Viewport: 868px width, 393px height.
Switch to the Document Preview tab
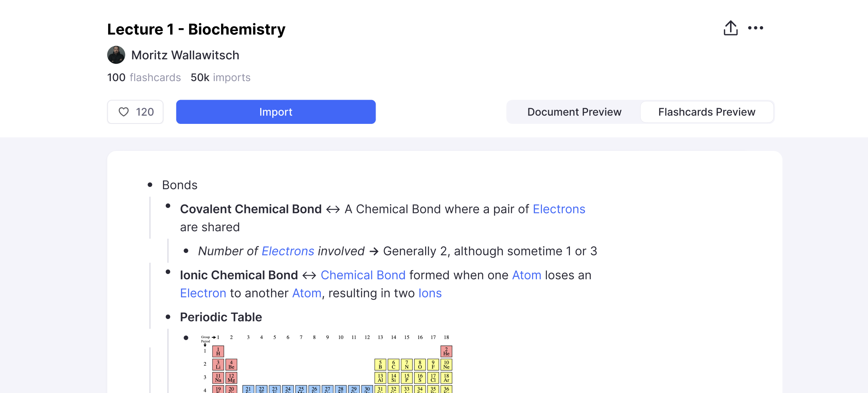tap(574, 112)
